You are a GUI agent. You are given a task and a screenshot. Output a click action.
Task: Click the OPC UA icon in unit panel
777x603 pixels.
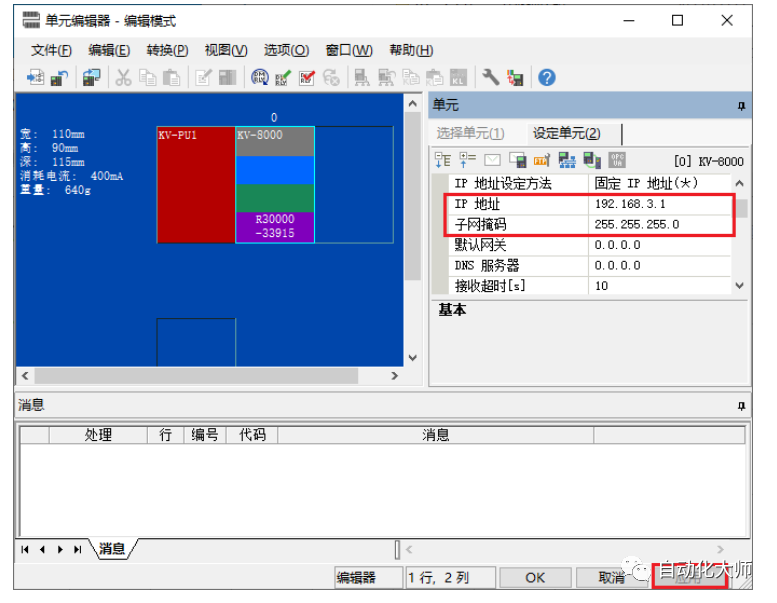point(617,160)
